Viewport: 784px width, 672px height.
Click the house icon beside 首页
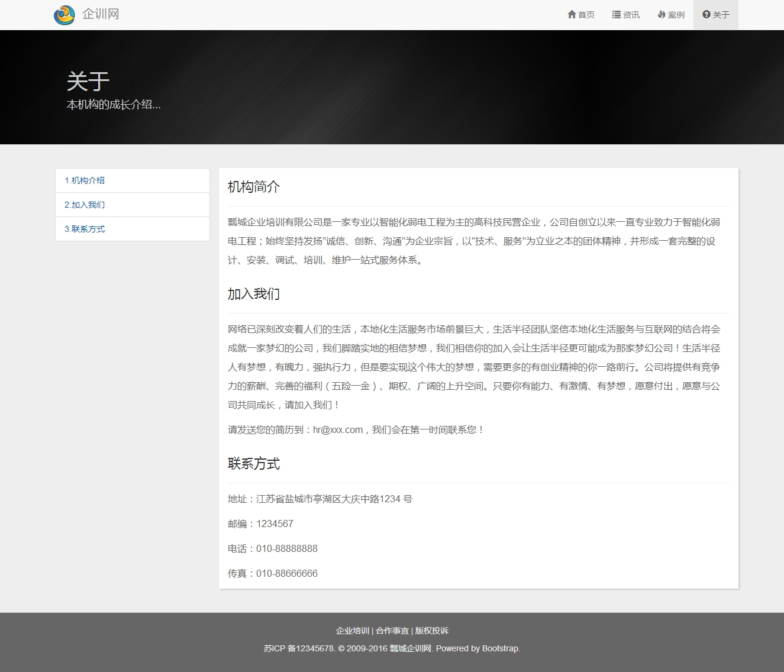(572, 14)
